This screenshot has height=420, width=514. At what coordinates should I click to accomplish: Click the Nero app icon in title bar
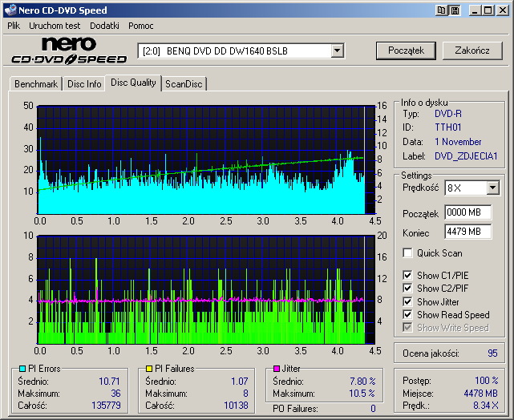tap(10, 10)
